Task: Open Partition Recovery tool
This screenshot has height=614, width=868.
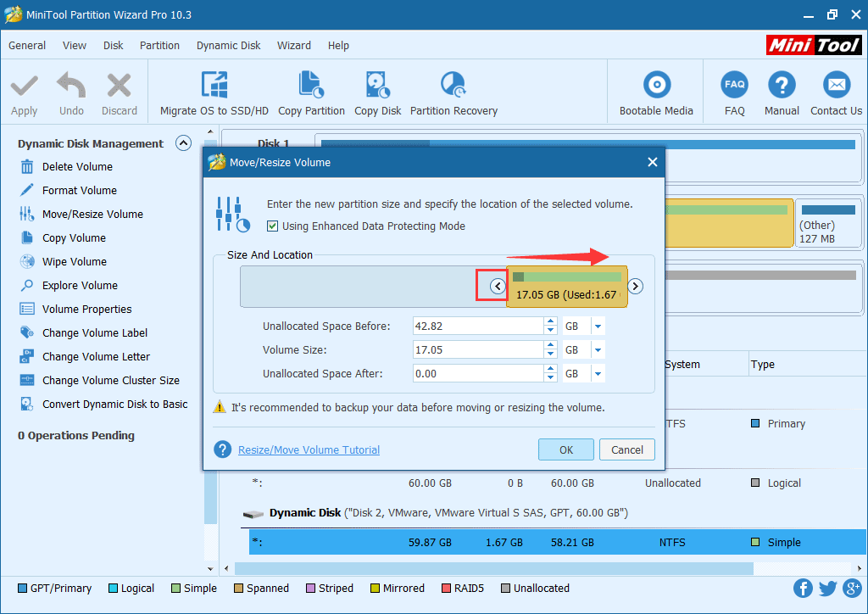Action: (x=453, y=93)
